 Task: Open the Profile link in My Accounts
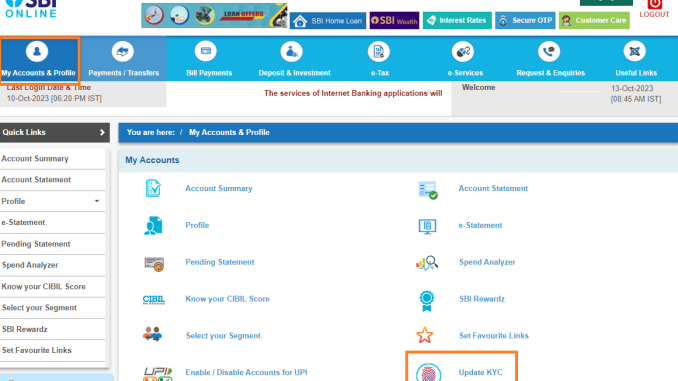[197, 225]
